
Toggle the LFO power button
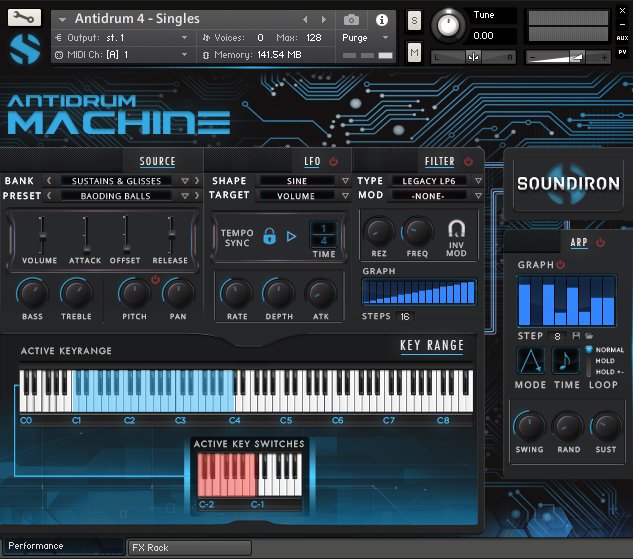pos(333,161)
